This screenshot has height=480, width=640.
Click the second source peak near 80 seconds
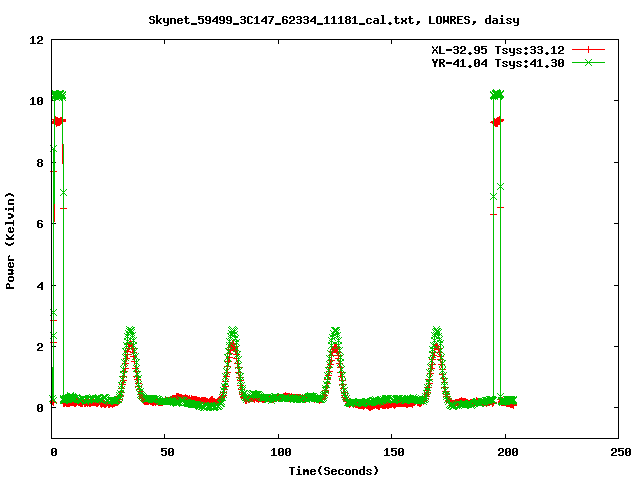coord(233,363)
